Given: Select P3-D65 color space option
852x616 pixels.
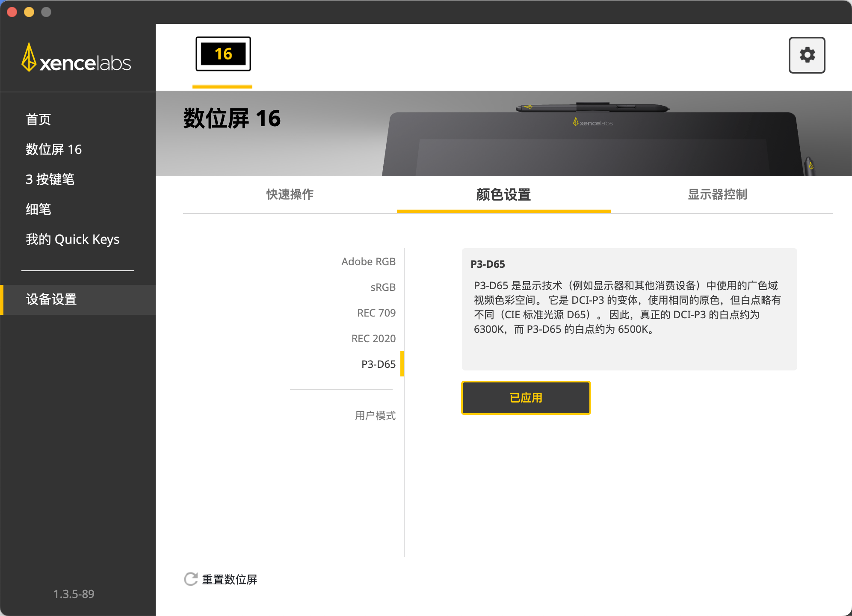Looking at the screenshot, I should 378,364.
